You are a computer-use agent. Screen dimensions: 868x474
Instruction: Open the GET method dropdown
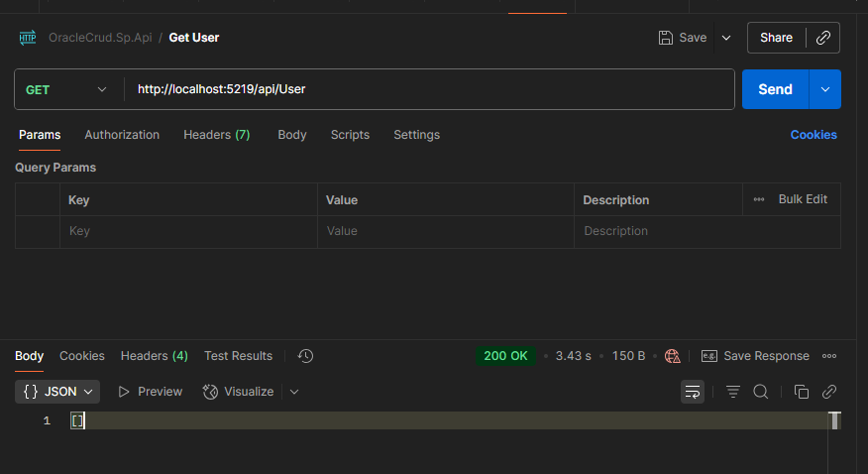pyautogui.click(x=66, y=89)
